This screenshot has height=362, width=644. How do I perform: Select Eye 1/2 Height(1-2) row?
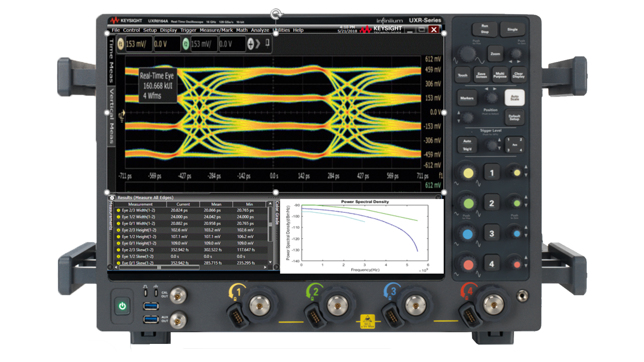(191, 237)
